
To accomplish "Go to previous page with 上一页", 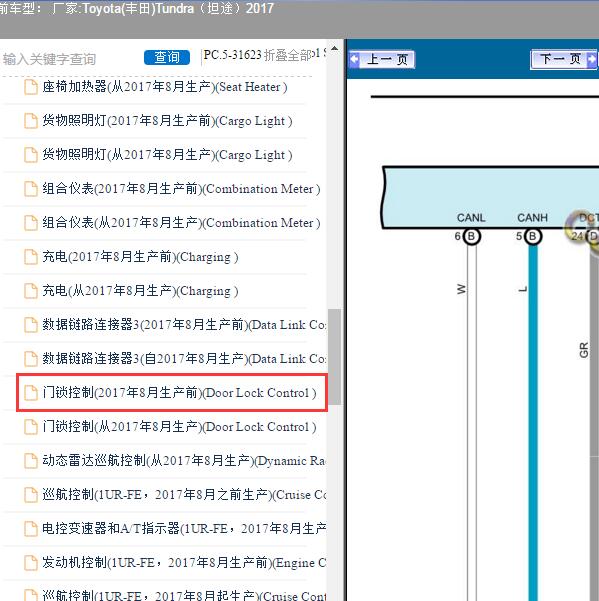I will (382, 59).
